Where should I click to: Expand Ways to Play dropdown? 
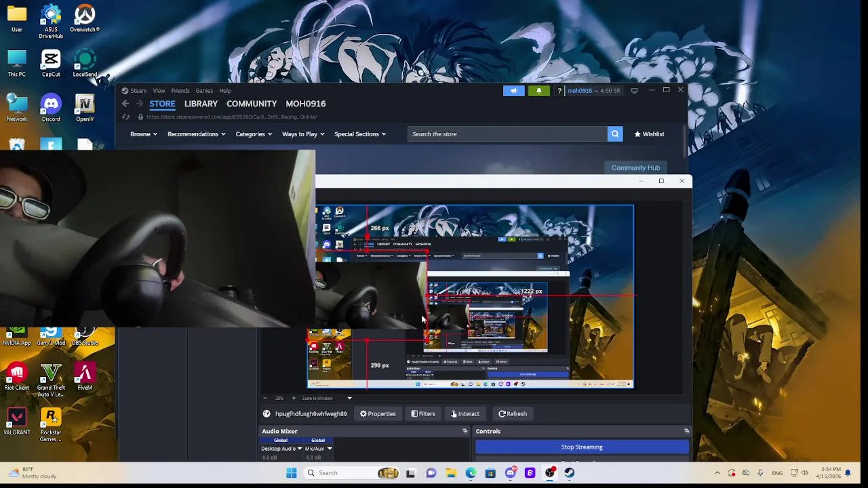[x=303, y=134]
